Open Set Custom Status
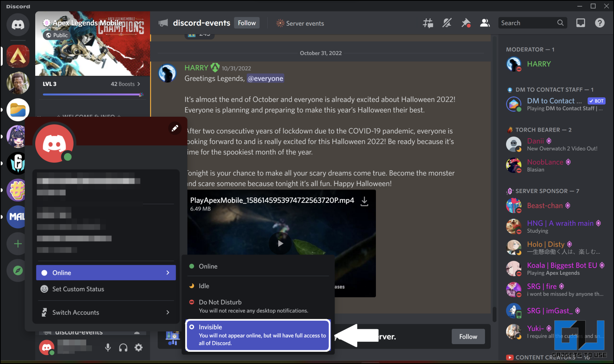614x364 pixels. pyautogui.click(x=106, y=289)
